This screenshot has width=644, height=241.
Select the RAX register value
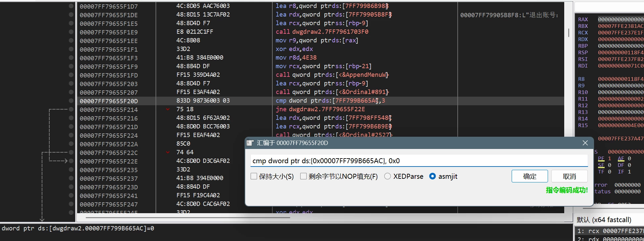point(621,20)
